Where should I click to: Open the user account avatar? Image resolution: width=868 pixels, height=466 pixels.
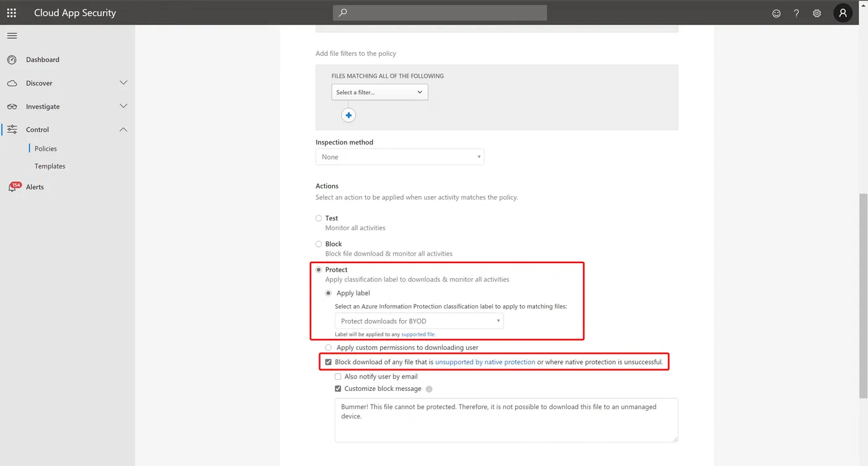pyautogui.click(x=843, y=12)
